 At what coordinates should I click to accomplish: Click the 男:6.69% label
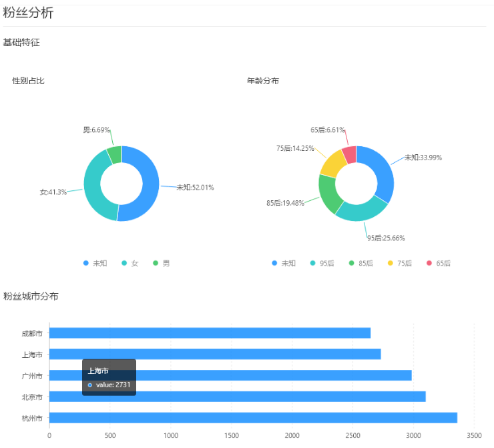(96, 130)
